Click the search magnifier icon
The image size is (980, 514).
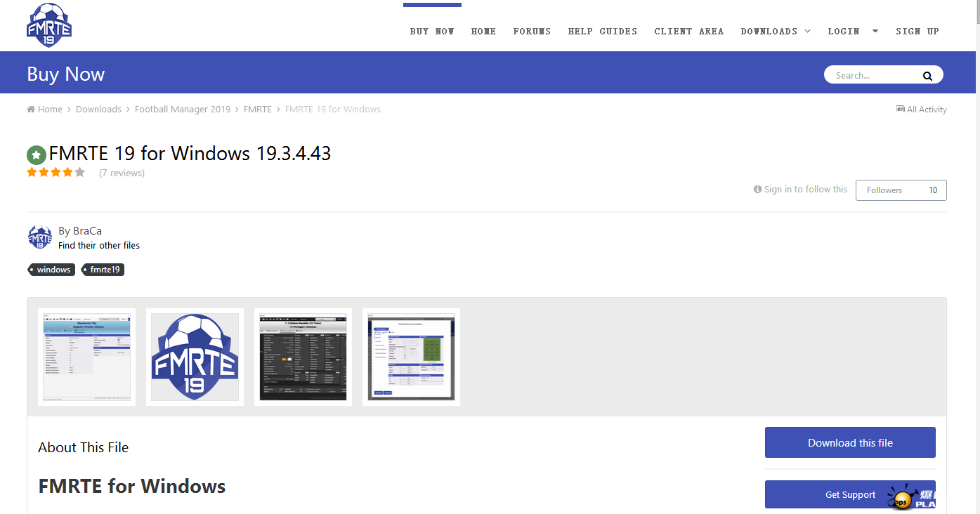click(927, 76)
